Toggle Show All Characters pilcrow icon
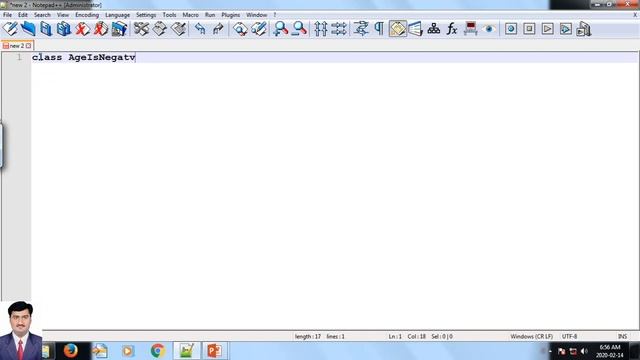 pyautogui.click(x=379, y=29)
